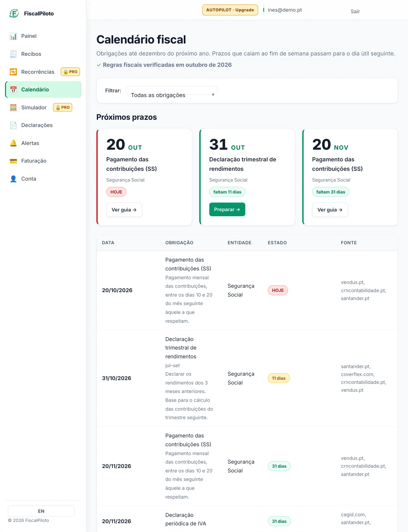408x532 pixels.
Task: Switch language with the EN button
Action: [x=41, y=511]
